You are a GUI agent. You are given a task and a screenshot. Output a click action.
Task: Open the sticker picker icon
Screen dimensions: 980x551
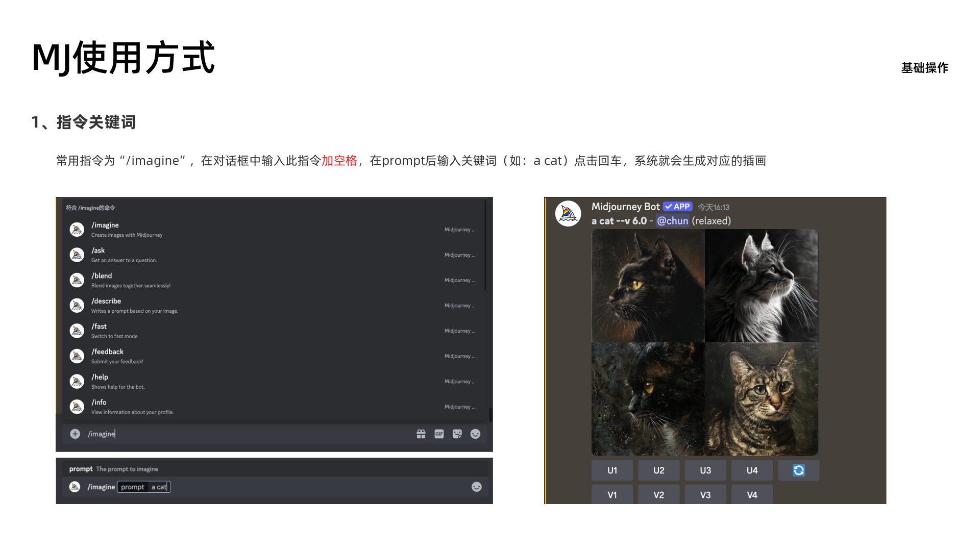[457, 434]
